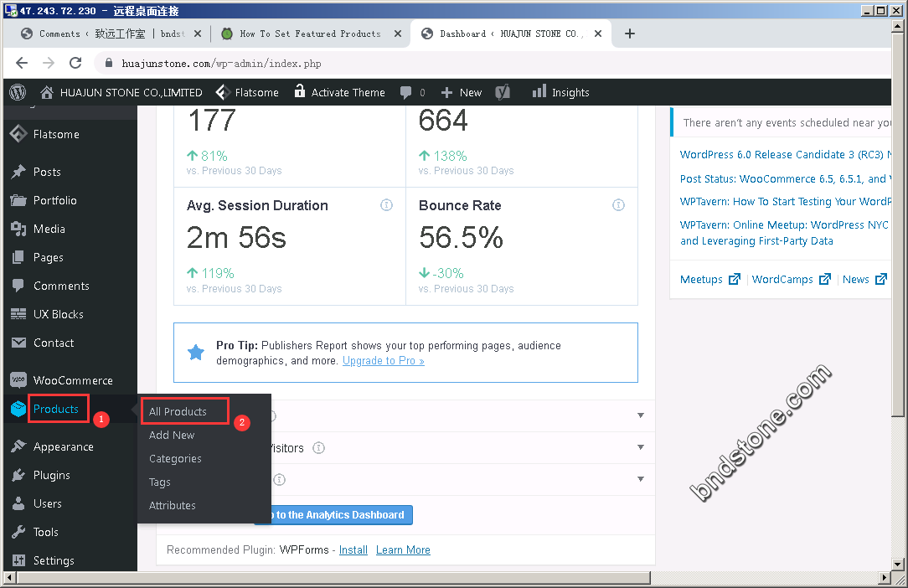Click the Yoast SEO icon in admin bar

tap(503, 92)
